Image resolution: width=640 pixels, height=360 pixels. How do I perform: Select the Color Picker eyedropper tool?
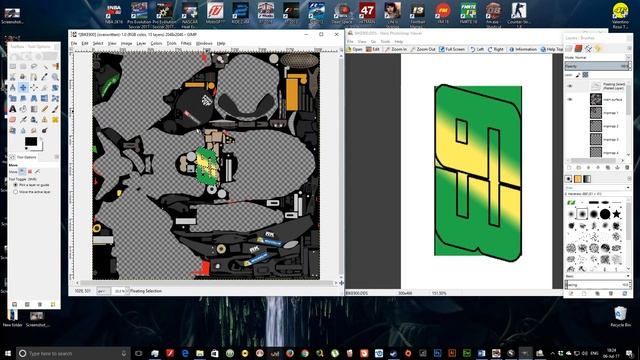[44, 77]
